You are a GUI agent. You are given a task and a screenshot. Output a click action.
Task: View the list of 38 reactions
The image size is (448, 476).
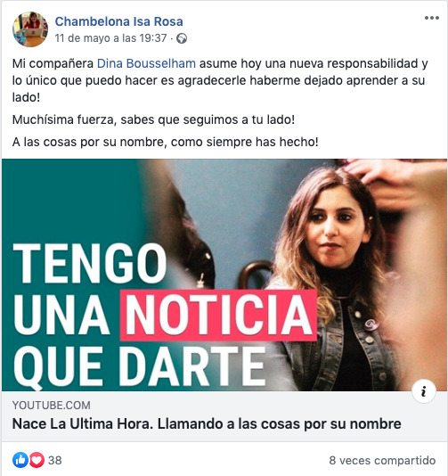pos(55,460)
